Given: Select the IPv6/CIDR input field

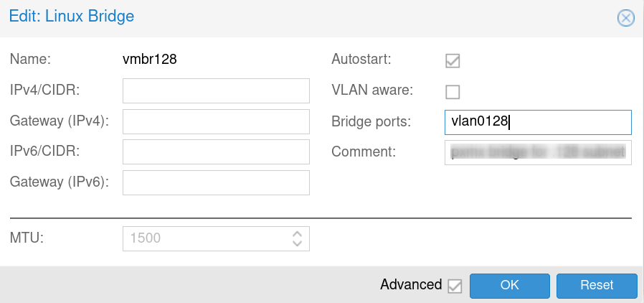Looking at the screenshot, I should [x=216, y=152].
